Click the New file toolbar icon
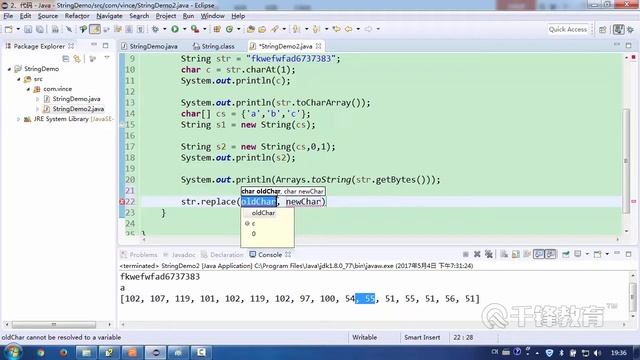This screenshot has width=640, height=360. tap(9, 29)
